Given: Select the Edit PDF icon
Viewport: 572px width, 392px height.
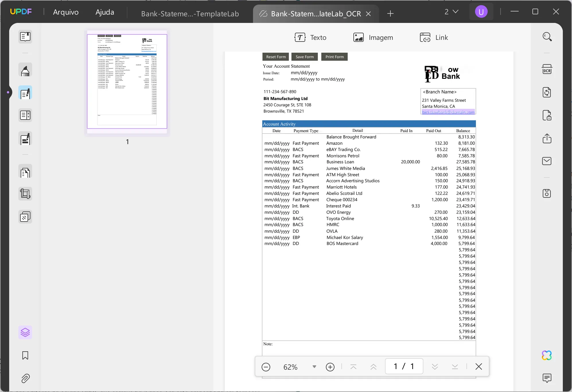Looking at the screenshot, I should tap(25, 93).
